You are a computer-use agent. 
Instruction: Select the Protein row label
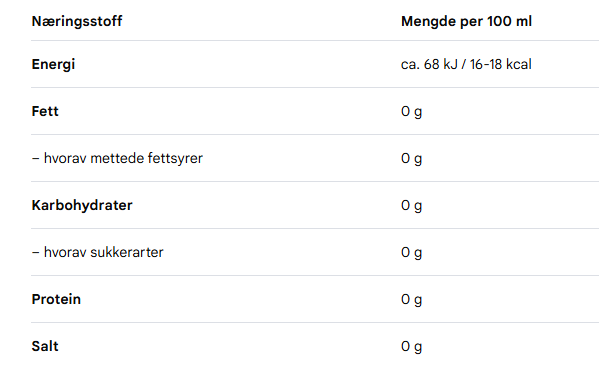(x=56, y=299)
